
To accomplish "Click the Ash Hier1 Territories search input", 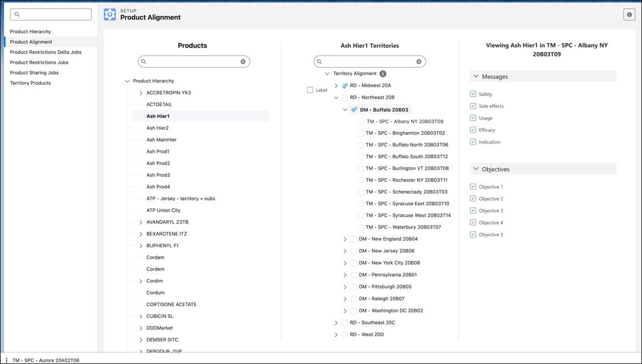I will (x=369, y=62).
